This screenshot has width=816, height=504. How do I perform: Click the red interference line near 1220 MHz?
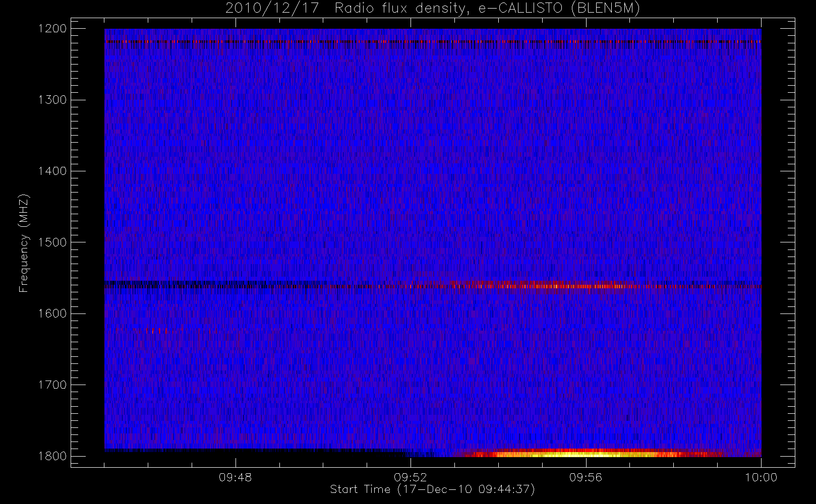433,42
